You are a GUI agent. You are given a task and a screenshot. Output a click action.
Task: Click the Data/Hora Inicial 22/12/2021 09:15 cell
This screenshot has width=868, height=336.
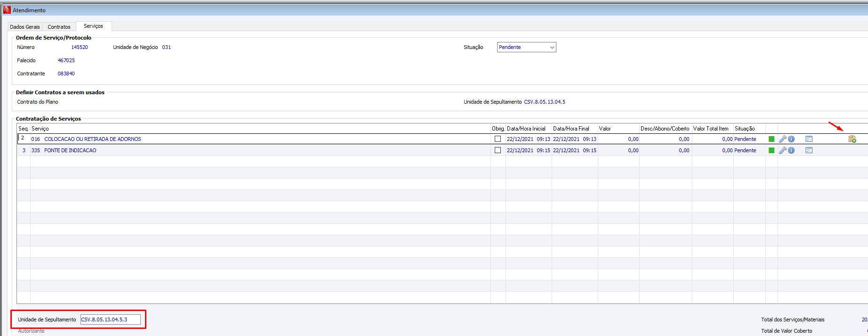click(x=529, y=150)
